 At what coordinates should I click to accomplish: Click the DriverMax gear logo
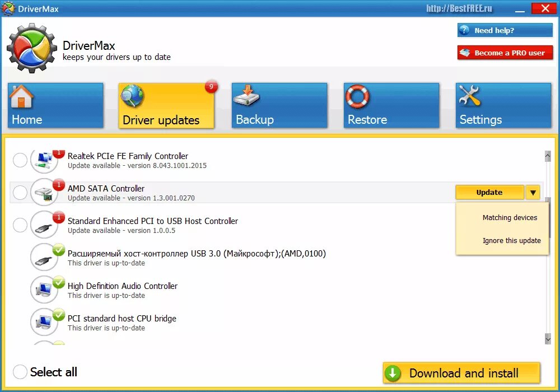(32, 48)
